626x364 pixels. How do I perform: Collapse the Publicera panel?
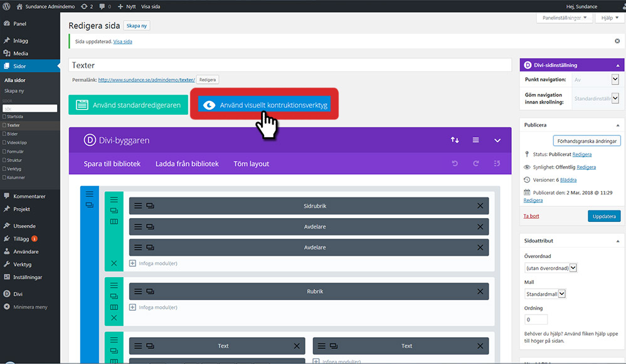click(x=618, y=125)
